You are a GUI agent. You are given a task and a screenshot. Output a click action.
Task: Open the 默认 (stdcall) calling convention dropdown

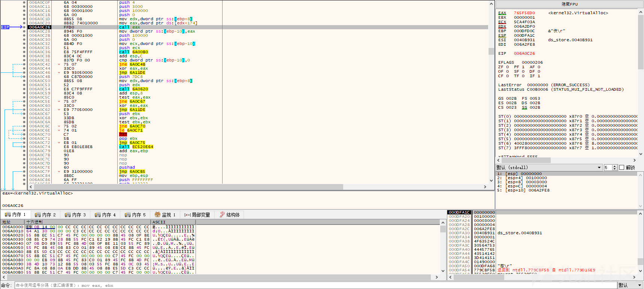(x=549, y=168)
